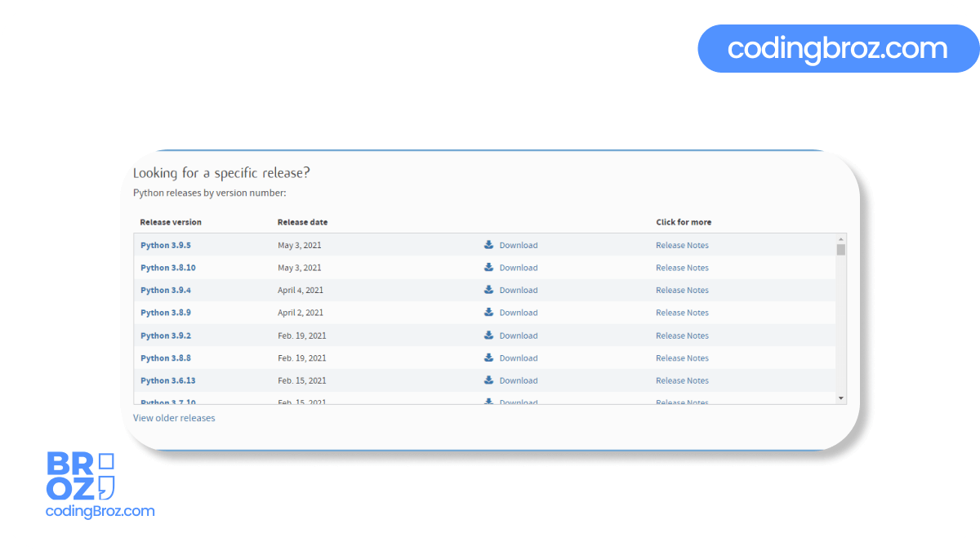
Task: Click 'Feb. 19, 2021' date for Python 3.8.8
Action: 302,358
